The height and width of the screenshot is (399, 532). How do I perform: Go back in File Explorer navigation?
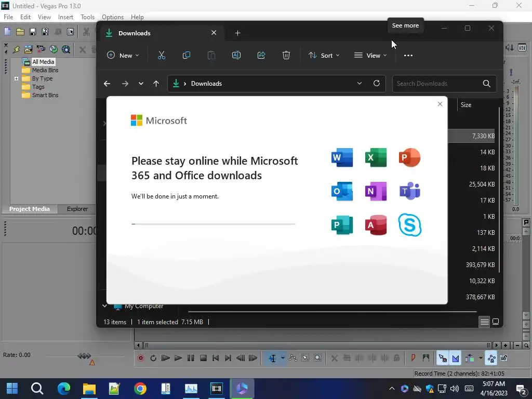(x=107, y=84)
